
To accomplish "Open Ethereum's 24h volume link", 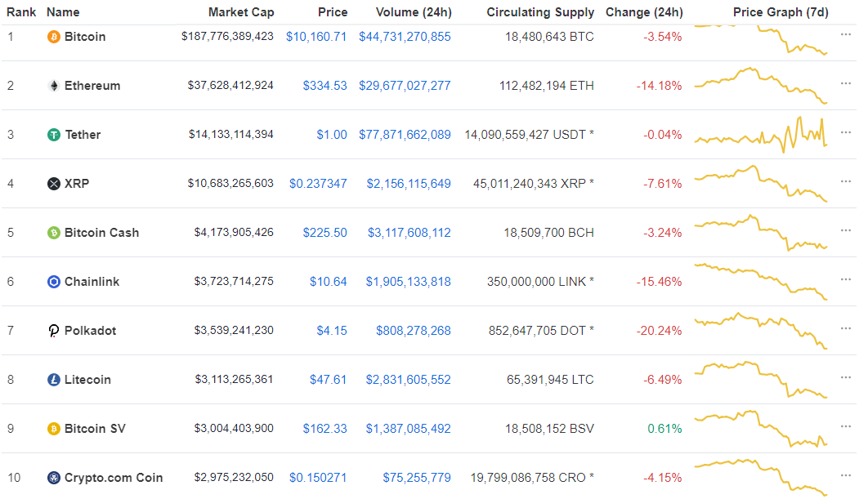I will (x=405, y=86).
